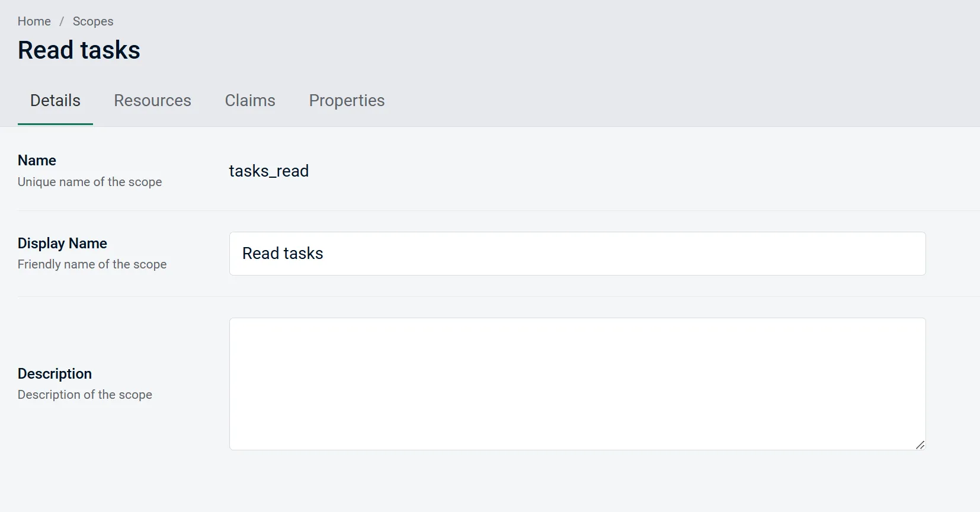The height and width of the screenshot is (512, 980).
Task: Switch to the Properties tab
Action: [x=347, y=101]
